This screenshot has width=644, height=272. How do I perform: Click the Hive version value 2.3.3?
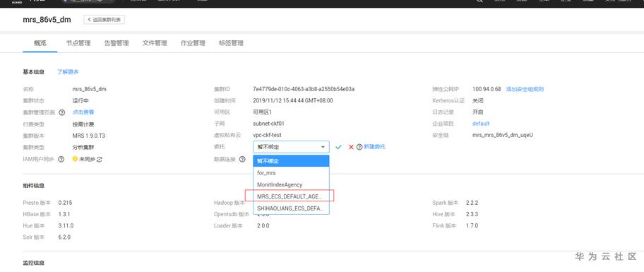[472, 214]
